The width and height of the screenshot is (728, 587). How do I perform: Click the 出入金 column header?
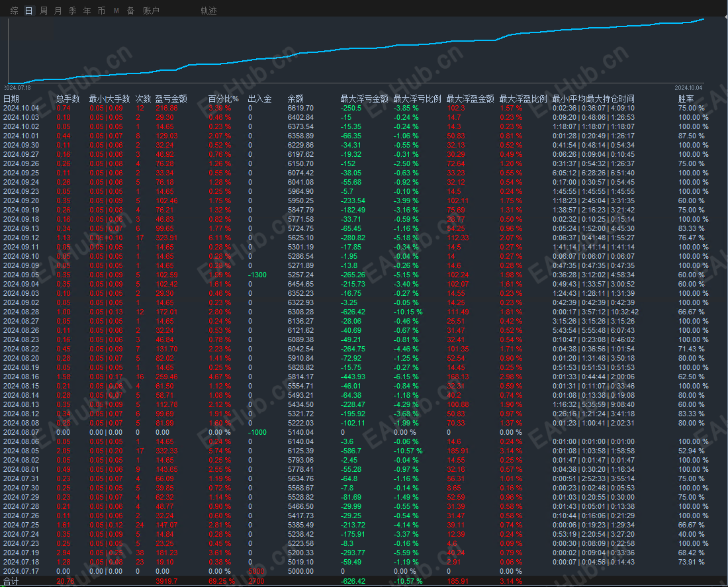259,99
